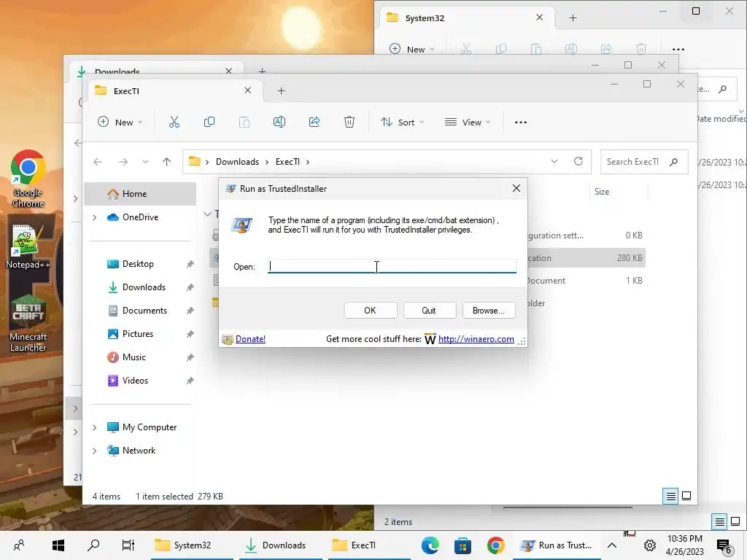The width and height of the screenshot is (747, 560).
Task: Expand the address bar history dropdown
Action: coord(554,161)
